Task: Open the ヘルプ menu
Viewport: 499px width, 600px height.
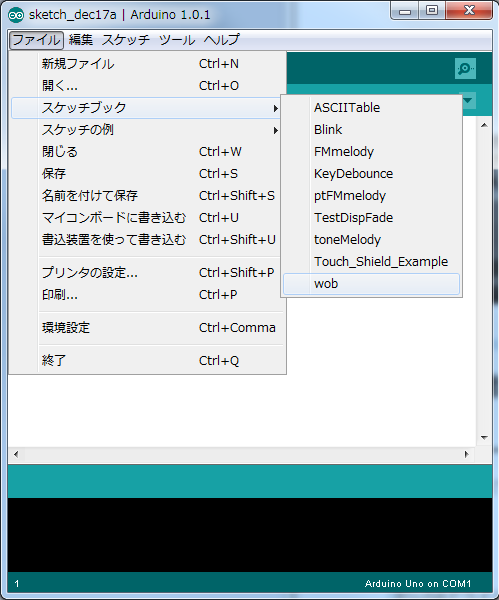Action: click(x=221, y=40)
